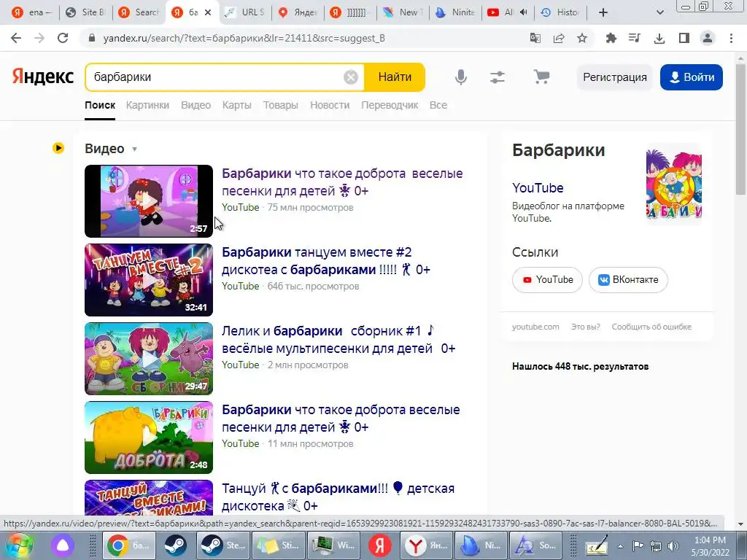
Task: Open the media control icon in toolbar
Action: (635, 38)
